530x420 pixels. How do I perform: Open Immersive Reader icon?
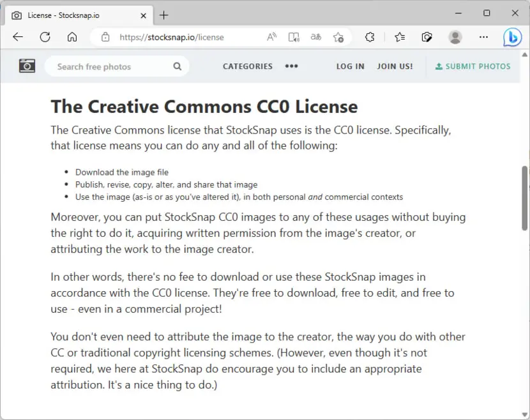tap(294, 37)
